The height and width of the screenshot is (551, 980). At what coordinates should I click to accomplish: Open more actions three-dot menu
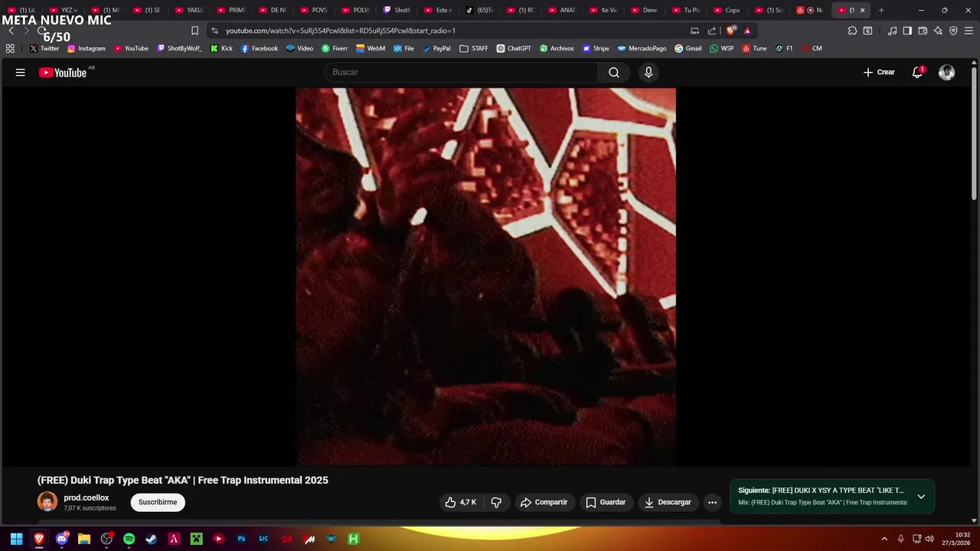(712, 502)
